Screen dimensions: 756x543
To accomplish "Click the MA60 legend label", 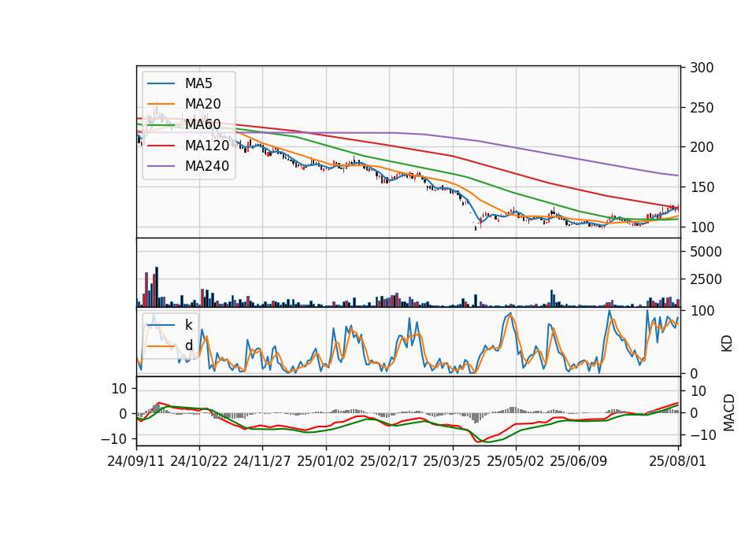I will click(202, 124).
